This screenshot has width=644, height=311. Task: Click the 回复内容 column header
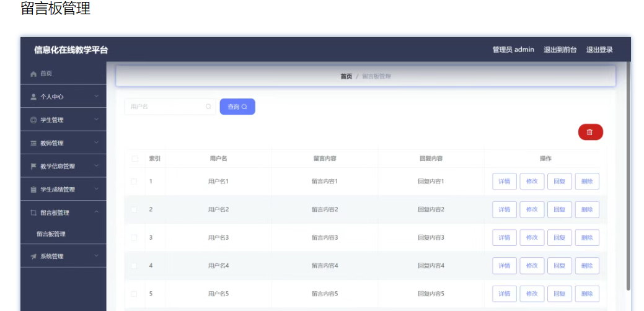pos(431,159)
